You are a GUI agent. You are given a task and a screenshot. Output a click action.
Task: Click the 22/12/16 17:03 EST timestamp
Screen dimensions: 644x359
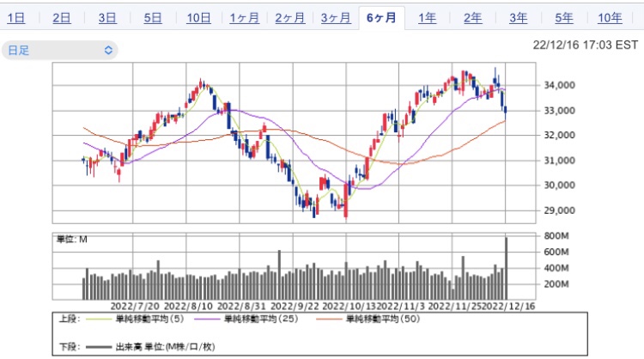click(x=586, y=45)
